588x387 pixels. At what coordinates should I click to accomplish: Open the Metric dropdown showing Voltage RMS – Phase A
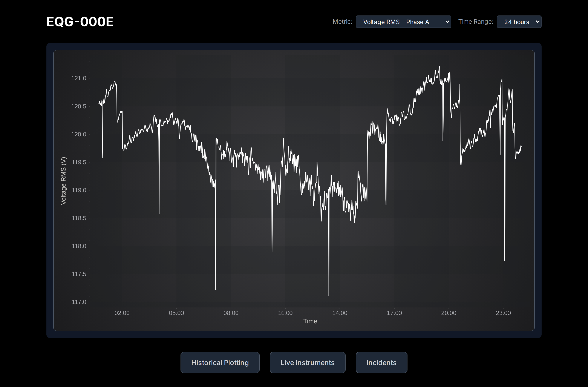click(x=403, y=22)
